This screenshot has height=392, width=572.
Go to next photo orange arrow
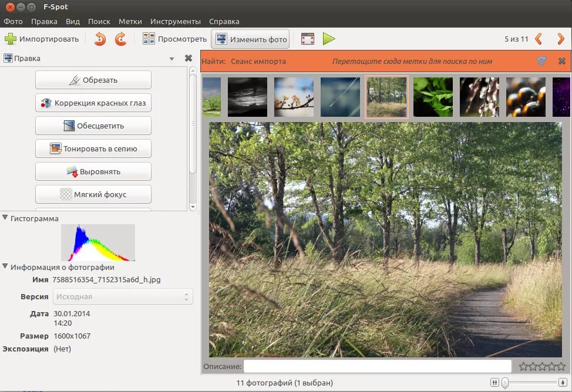(561, 39)
